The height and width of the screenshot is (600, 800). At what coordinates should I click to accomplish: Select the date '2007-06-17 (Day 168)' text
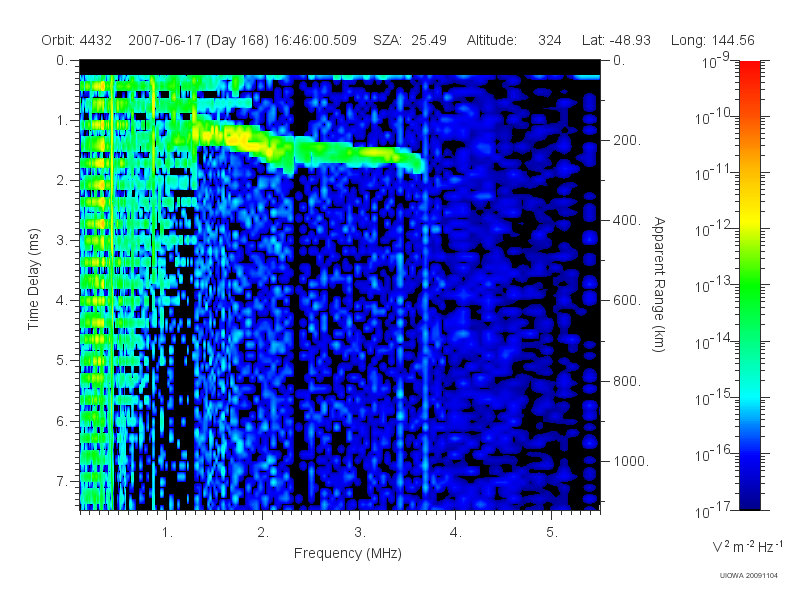coord(198,40)
